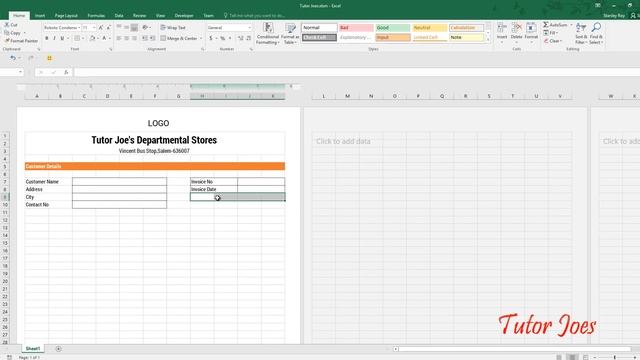This screenshot has width=640, height=360.
Task: Open the font name dropdown
Action: (79, 28)
